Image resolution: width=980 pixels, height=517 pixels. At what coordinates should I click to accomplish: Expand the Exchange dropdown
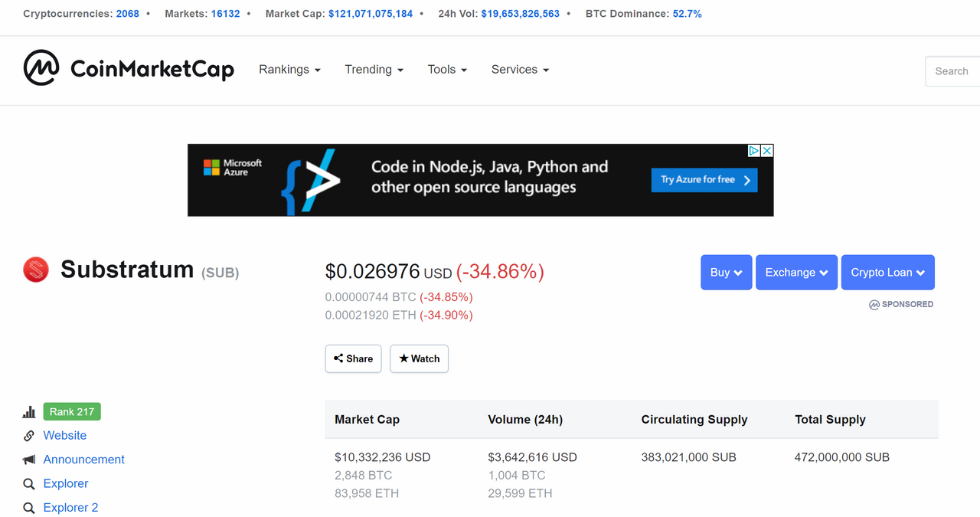click(x=796, y=272)
